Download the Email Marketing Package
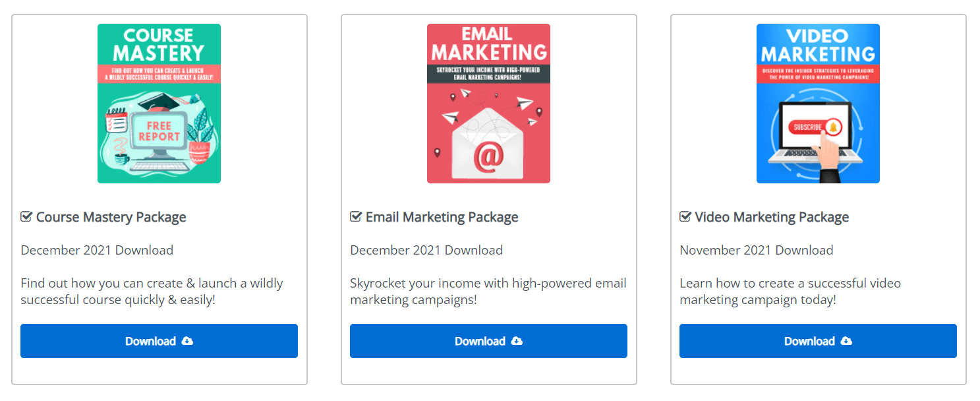980x401 pixels. pos(488,341)
